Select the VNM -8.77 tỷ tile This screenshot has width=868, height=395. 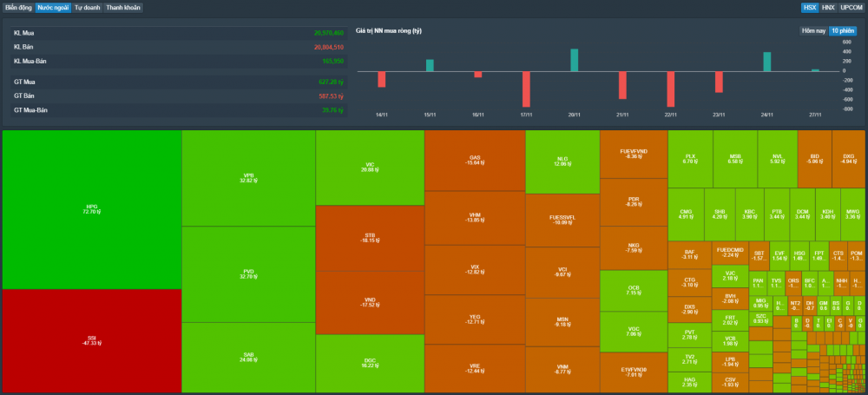[x=562, y=370]
